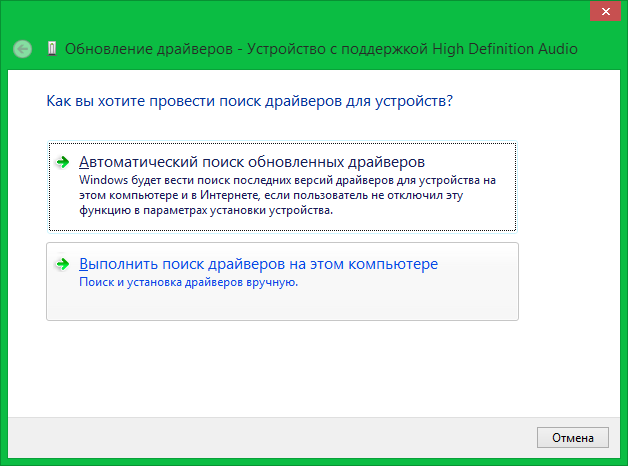Click the green title bar above the header
Viewport: 628px width, 466px height.
tap(300, 12)
